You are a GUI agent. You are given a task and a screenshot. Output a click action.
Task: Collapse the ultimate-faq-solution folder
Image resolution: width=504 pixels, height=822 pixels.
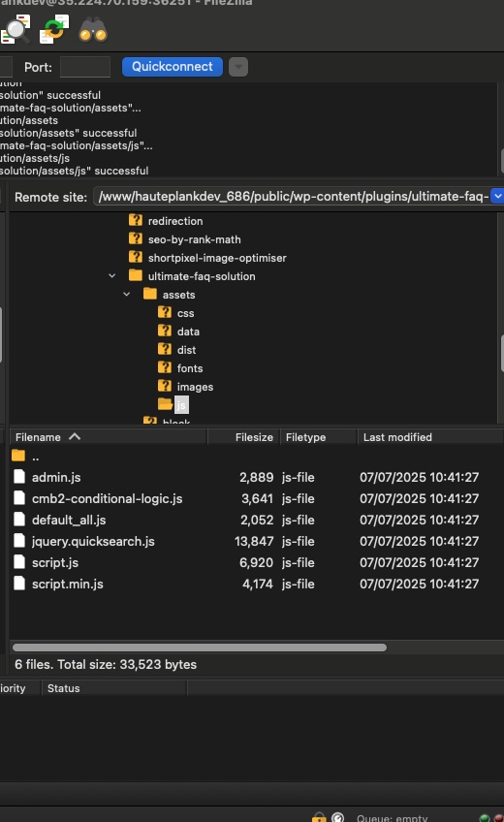(111, 275)
